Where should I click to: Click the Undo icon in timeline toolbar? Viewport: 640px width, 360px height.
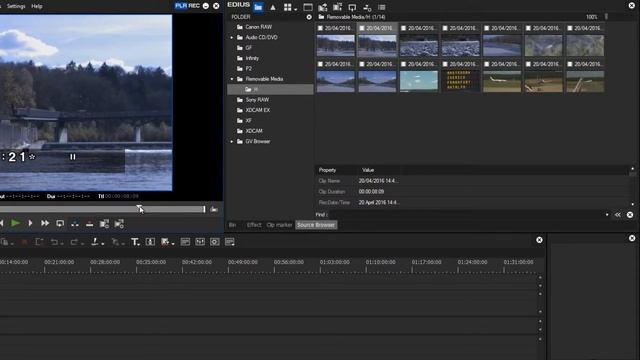(x=54, y=242)
